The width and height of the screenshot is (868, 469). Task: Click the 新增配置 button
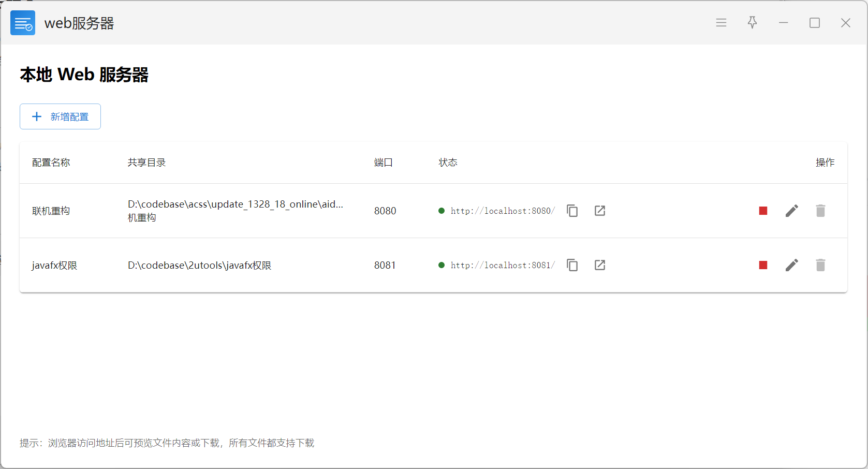60,116
